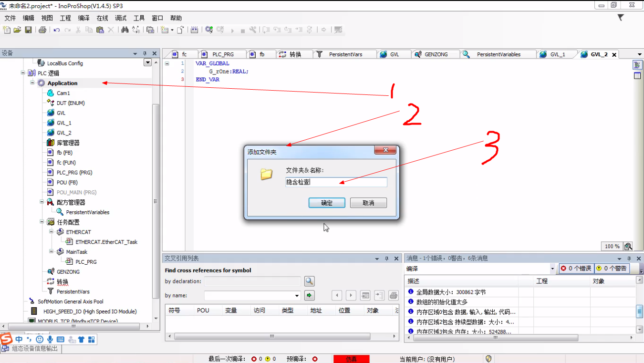Click the Undo arrow icon
The height and width of the screenshot is (363, 644).
[57, 30]
